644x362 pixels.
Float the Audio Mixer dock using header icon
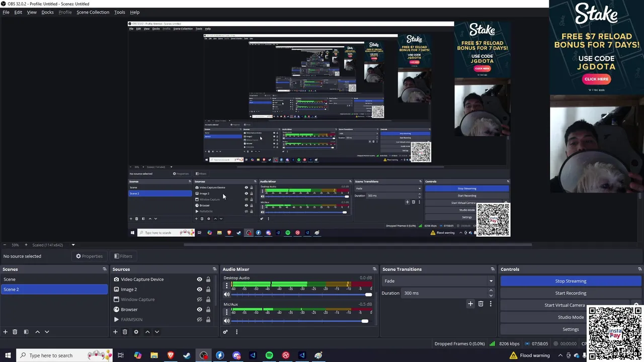[374, 269]
